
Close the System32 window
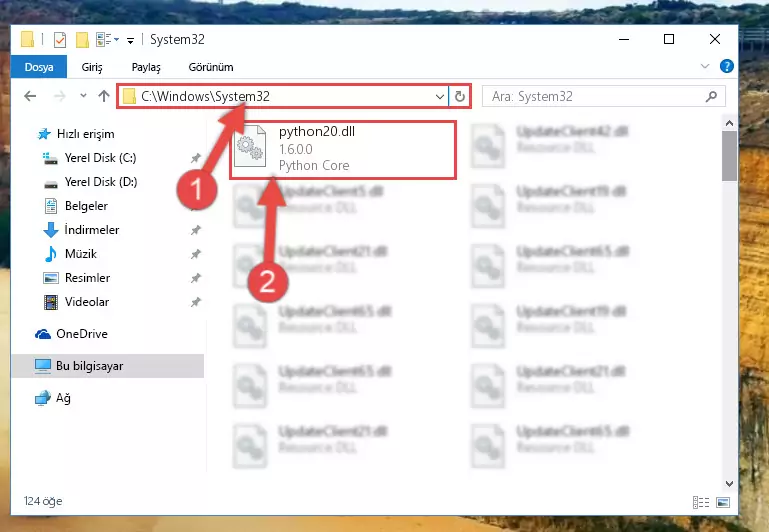(x=715, y=39)
